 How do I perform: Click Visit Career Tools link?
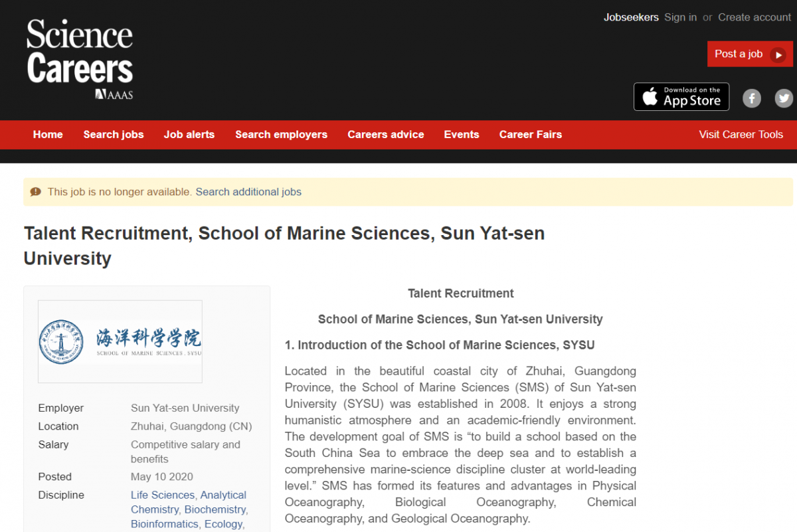(x=741, y=134)
